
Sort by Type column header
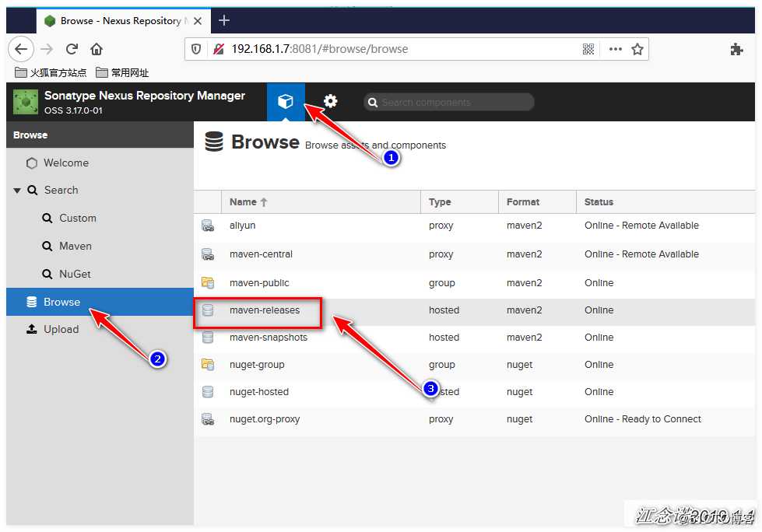pos(459,202)
